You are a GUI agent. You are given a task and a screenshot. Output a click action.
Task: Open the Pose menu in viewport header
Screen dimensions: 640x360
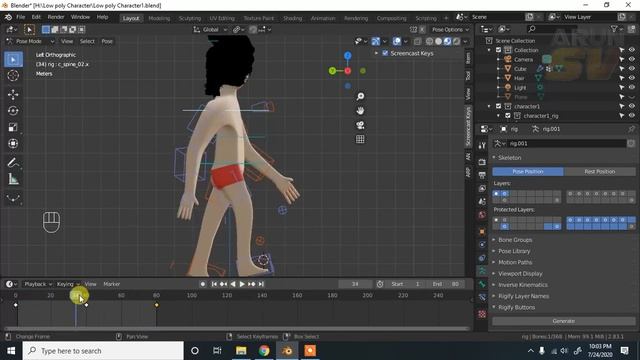[107, 41]
